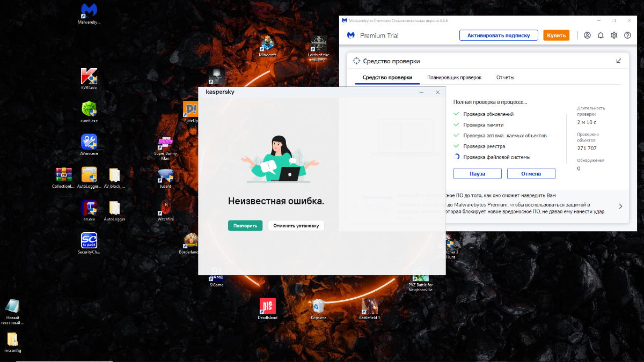The height and width of the screenshot is (362, 644).
Task: Click the Malwarebytes logo beside Premium Trial
Action: pyautogui.click(x=350, y=35)
